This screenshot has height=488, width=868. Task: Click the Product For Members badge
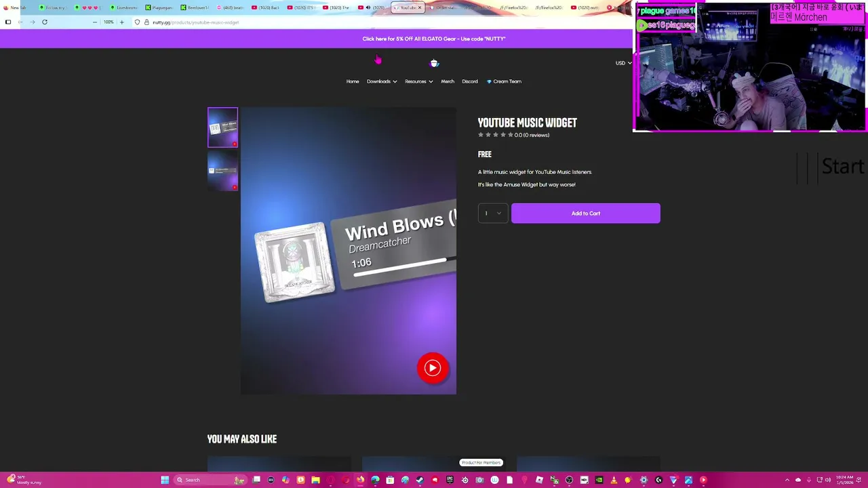tap(481, 462)
